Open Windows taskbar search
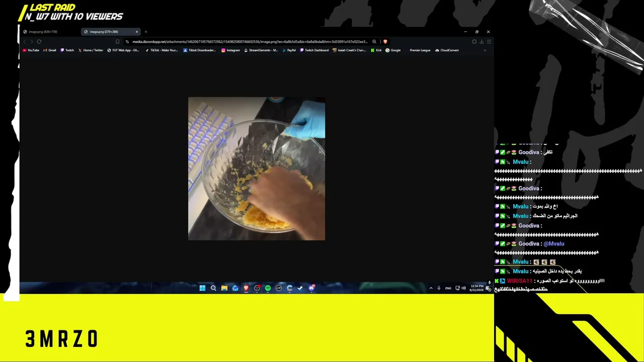The image size is (644, 362). [213, 288]
